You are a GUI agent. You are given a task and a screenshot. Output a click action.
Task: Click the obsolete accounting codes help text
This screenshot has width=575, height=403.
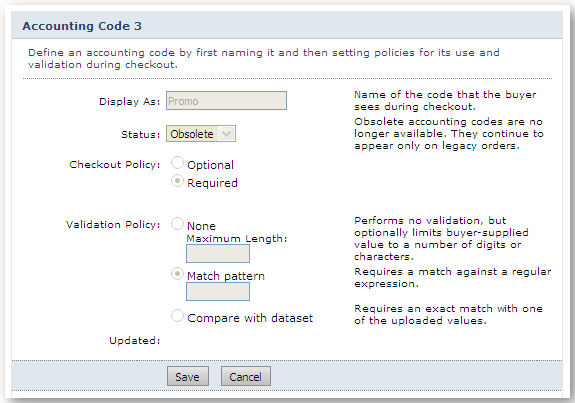449,134
